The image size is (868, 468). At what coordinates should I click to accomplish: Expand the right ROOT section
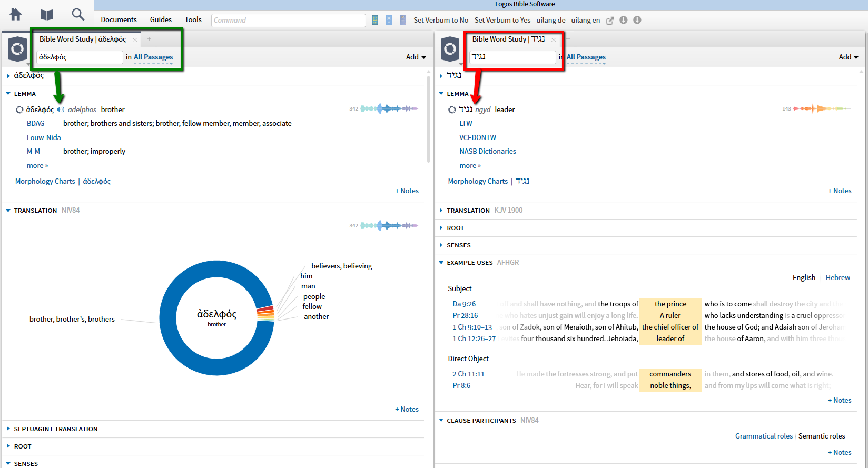pyautogui.click(x=441, y=228)
